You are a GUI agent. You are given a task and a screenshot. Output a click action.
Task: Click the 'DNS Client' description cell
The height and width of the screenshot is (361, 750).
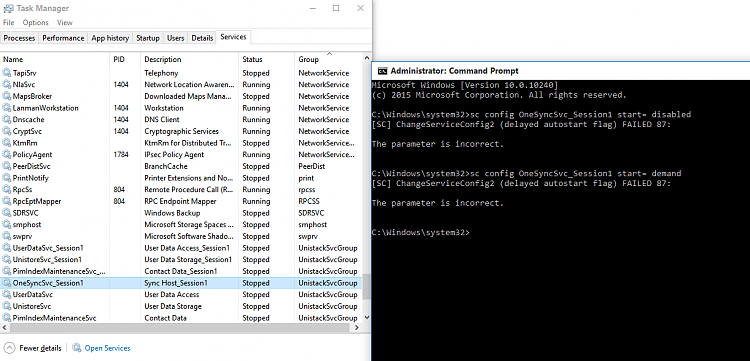click(x=162, y=120)
